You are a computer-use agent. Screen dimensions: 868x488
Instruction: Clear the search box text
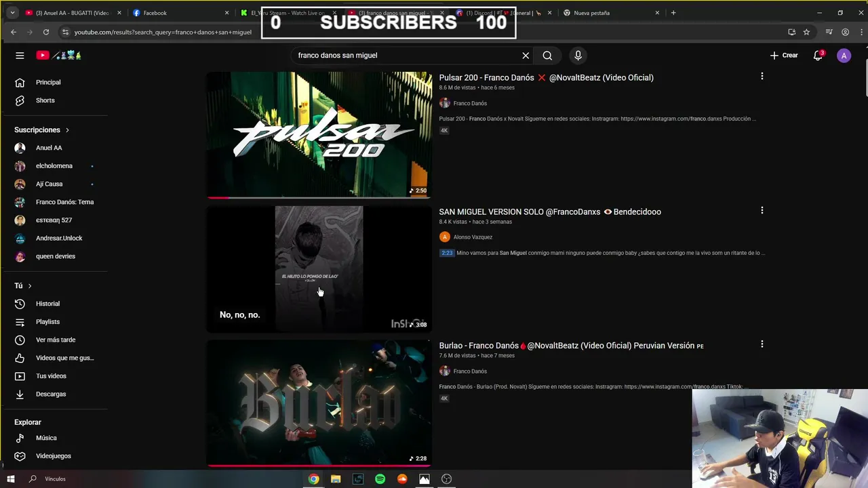coord(526,56)
